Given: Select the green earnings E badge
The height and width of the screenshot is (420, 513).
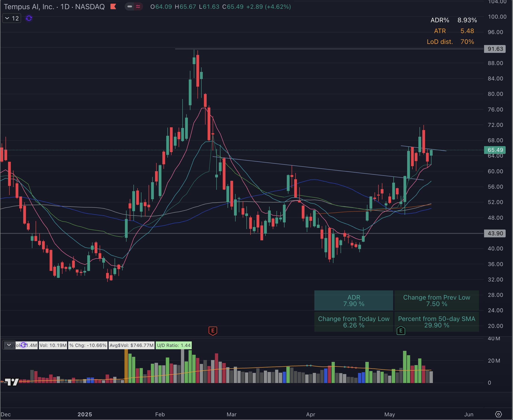Looking at the screenshot, I should coord(401,331).
